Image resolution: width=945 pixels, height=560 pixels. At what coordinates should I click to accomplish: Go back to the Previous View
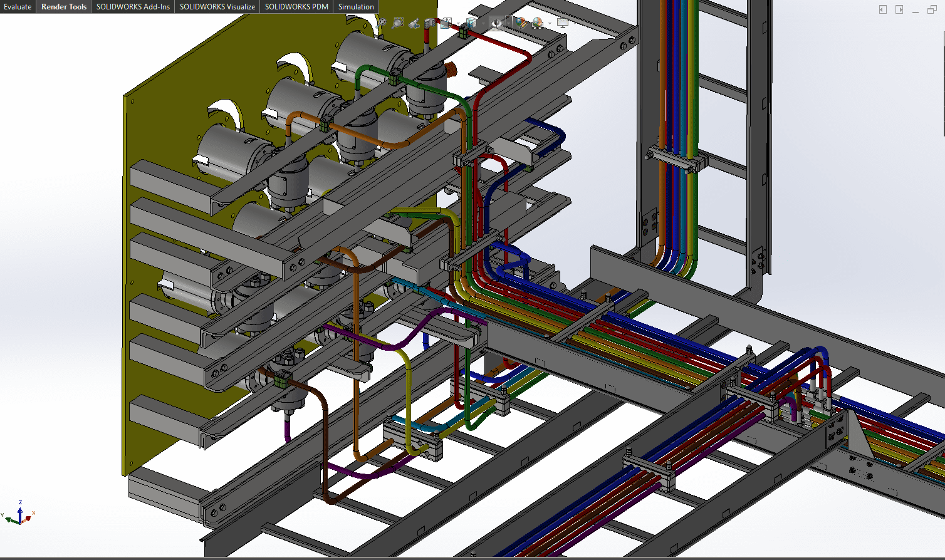[414, 24]
